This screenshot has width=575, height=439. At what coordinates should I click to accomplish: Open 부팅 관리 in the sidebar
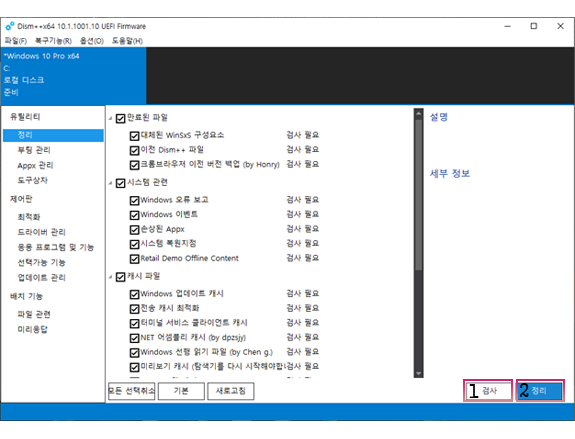pos(34,150)
